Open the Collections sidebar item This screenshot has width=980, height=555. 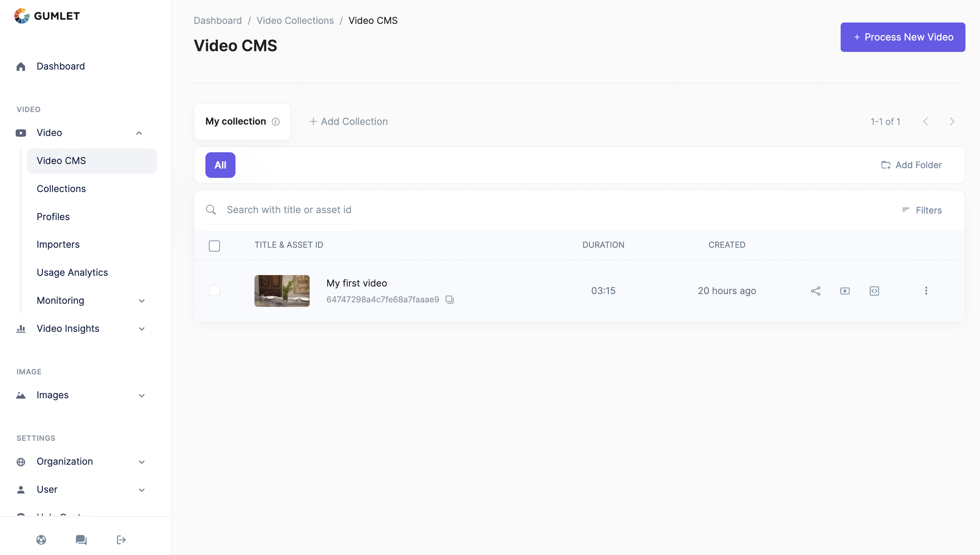61,189
